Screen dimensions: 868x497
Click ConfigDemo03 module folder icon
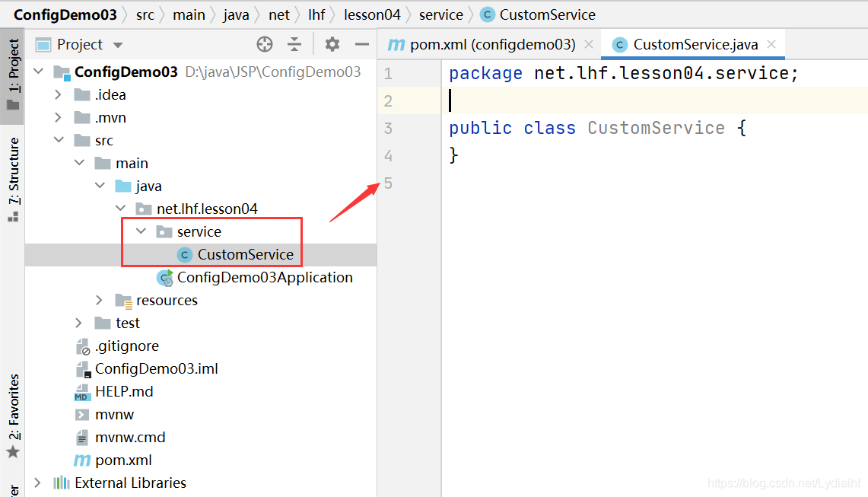point(62,72)
